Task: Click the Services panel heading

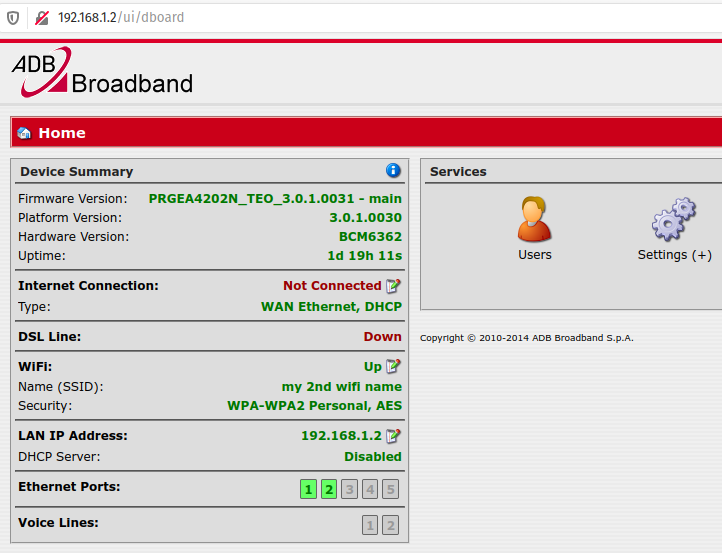Action: click(458, 172)
